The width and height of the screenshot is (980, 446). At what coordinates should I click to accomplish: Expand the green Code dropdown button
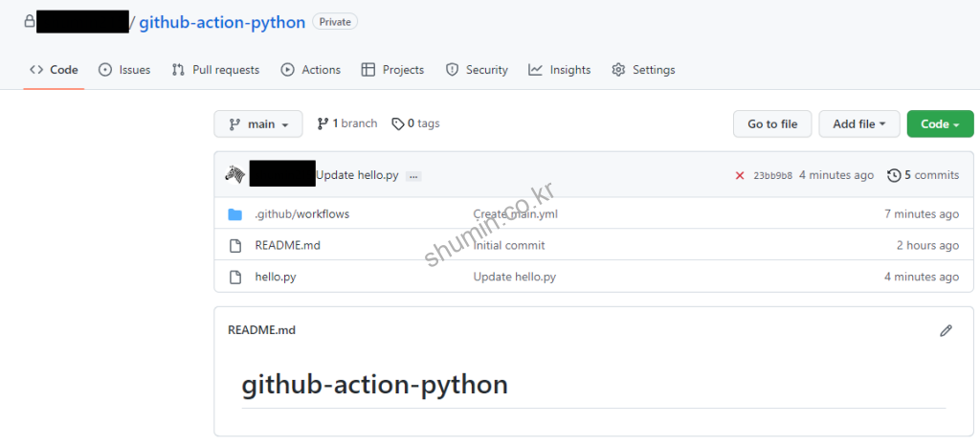(x=940, y=124)
